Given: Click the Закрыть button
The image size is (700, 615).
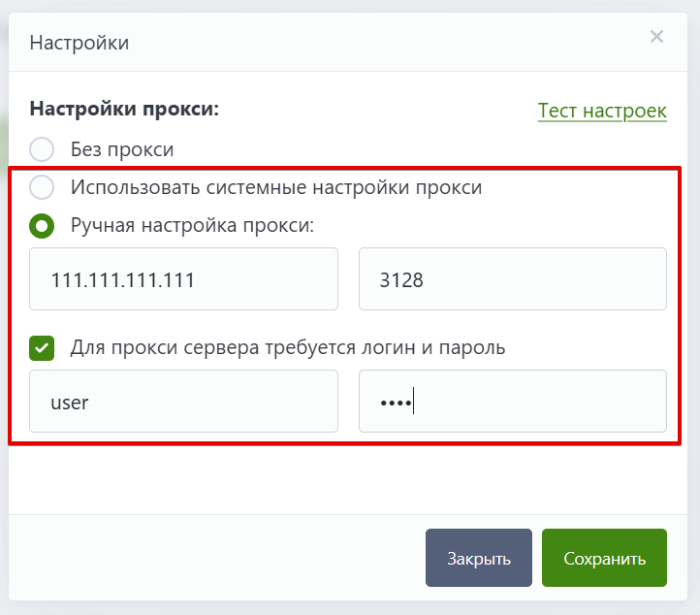Looking at the screenshot, I should pos(479,558).
